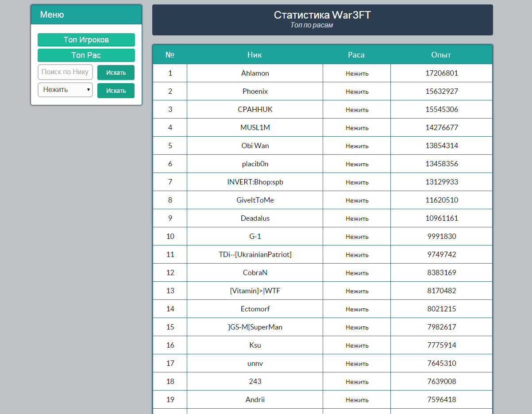The height and width of the screenshot is (414, 532).
Task: Click rank number 10 in G-1 row
Action: click(170, 237)
